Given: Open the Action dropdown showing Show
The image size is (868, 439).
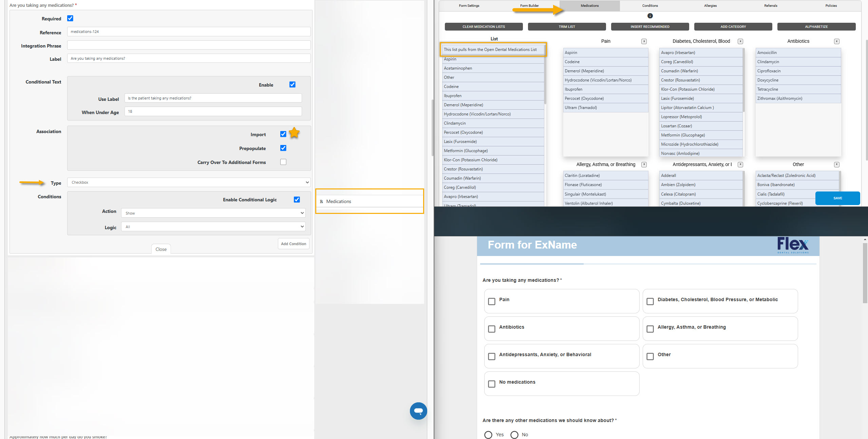Looking at the screenshot, I should tap(213, 213).
